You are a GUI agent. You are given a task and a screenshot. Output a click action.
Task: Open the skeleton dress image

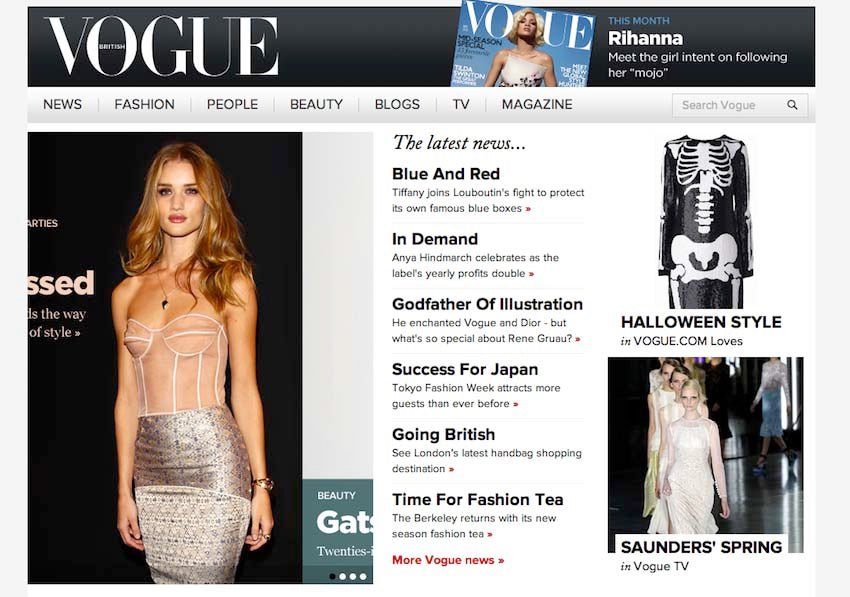(x=704, y=221)
